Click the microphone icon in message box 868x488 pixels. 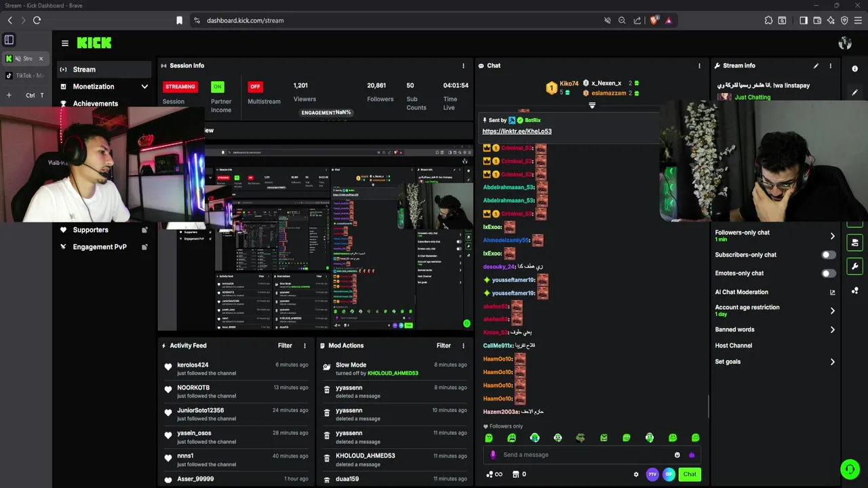pos(493,455)
